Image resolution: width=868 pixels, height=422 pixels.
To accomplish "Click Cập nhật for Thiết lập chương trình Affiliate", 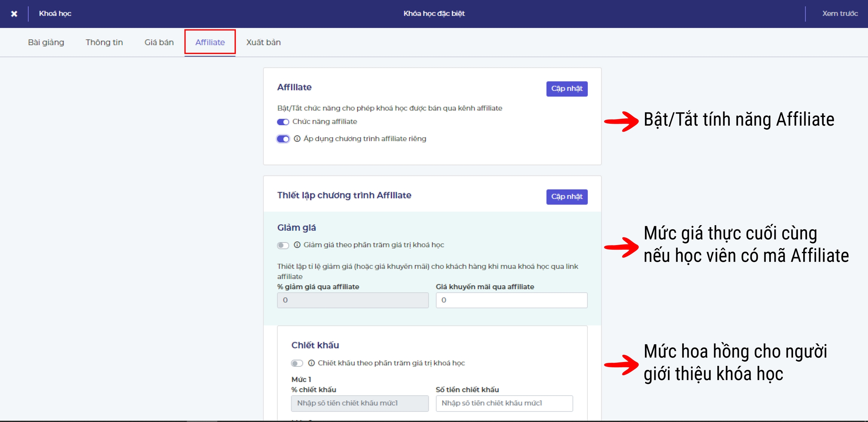I will click(x=567, y=197).
